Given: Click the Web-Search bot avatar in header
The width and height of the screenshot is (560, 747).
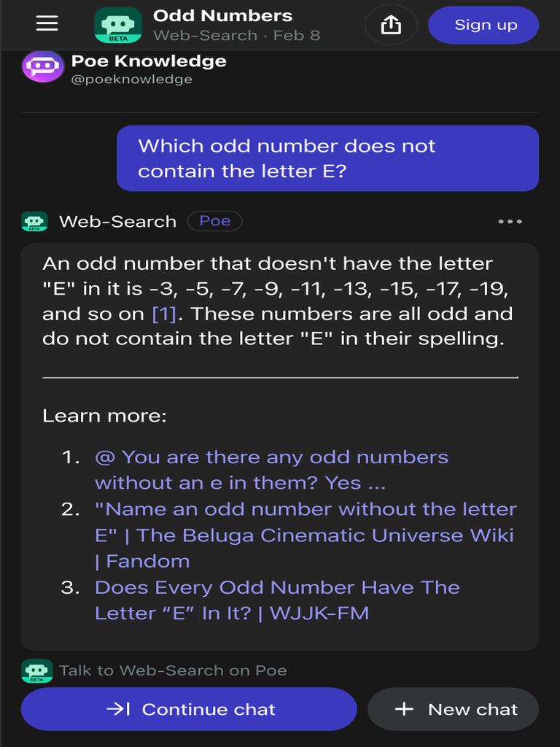Looking at the screenshot, I should point(118,25).
